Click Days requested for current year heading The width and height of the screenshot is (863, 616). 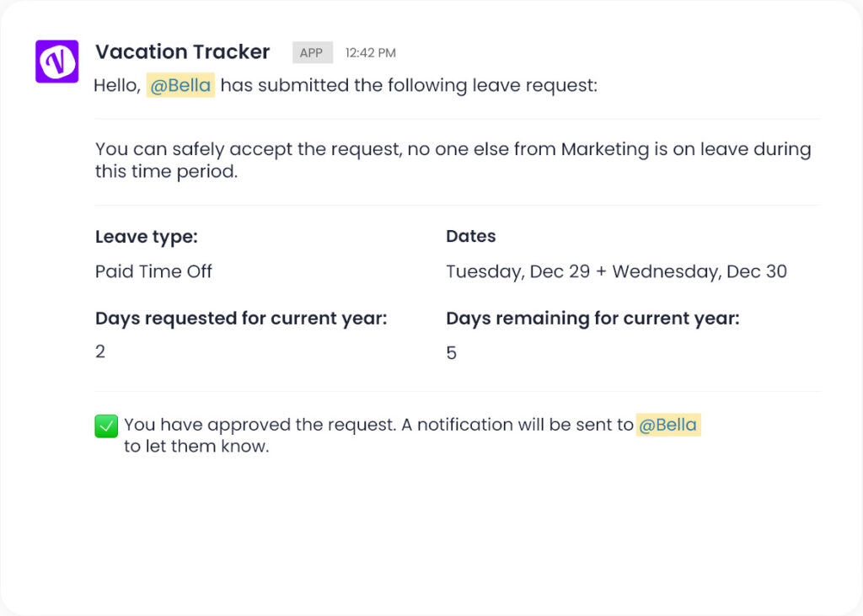tap(241, 319)
